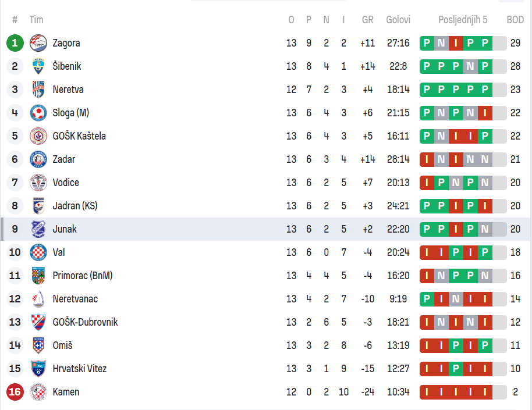
Task: Click the Junak team crest icon
Action: 38,229
